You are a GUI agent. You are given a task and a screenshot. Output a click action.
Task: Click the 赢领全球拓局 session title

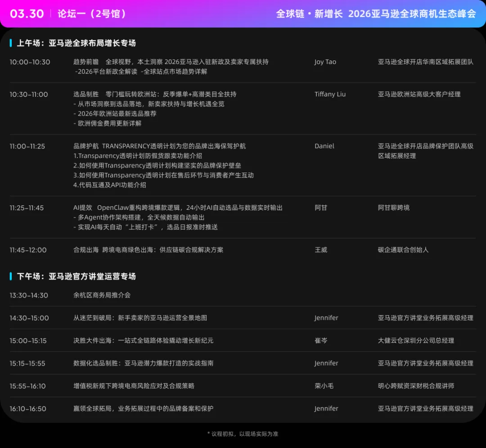tap(144, 409)
